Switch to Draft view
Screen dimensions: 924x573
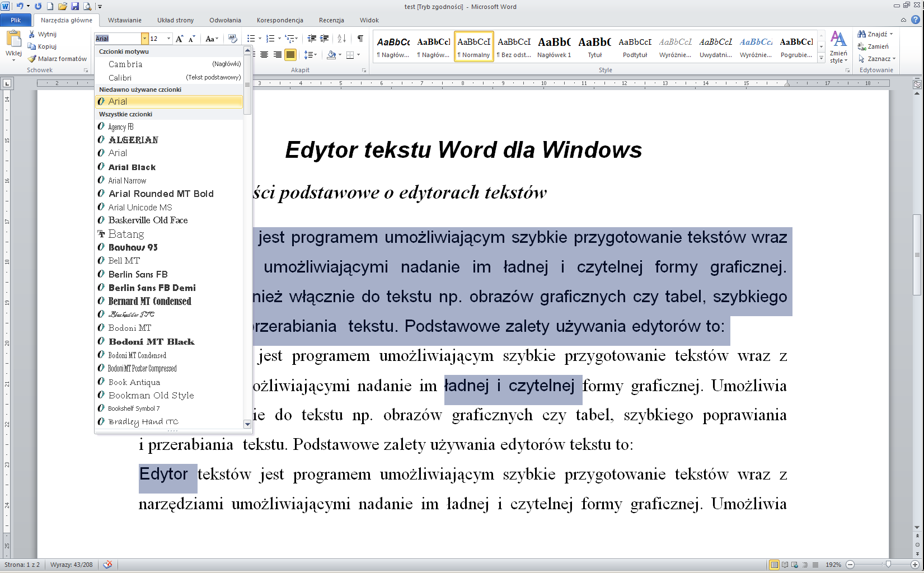(815, 565)
